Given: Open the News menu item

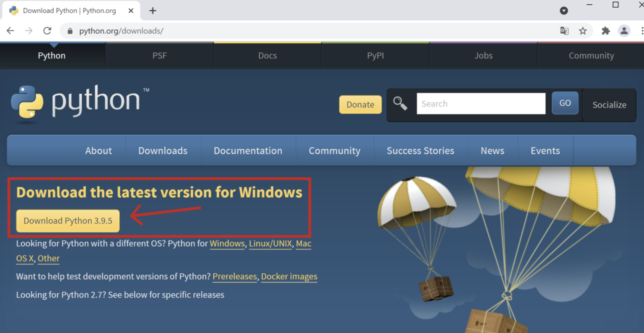Looking at the screenshot, I should (x=492, y=151).
